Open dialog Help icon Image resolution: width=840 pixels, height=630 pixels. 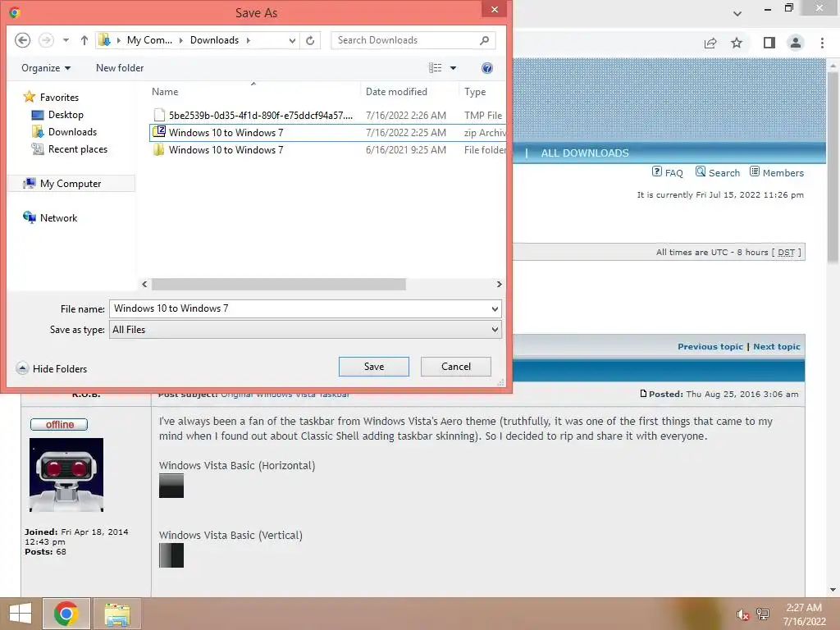pyautogui.click(x=487, y=68)
